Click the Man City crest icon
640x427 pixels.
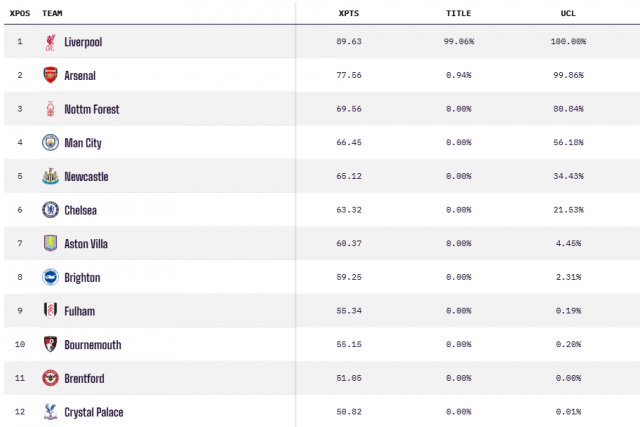coord(50,143)
